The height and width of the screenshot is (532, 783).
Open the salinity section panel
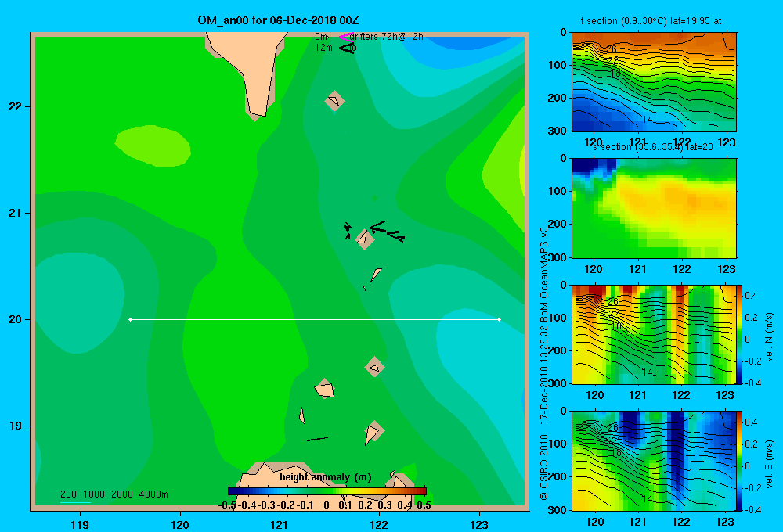pos(654,208)
